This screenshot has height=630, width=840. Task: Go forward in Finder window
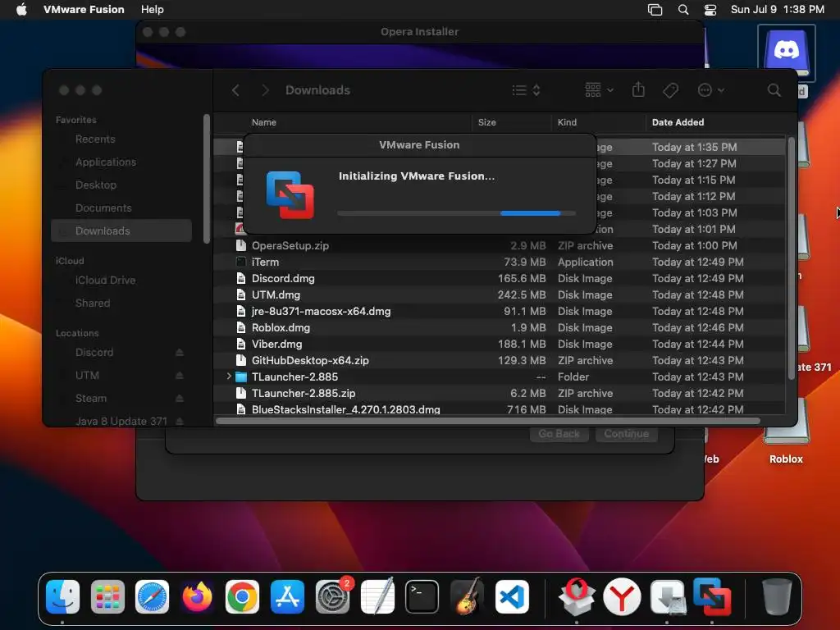click(x=265, y=90)
